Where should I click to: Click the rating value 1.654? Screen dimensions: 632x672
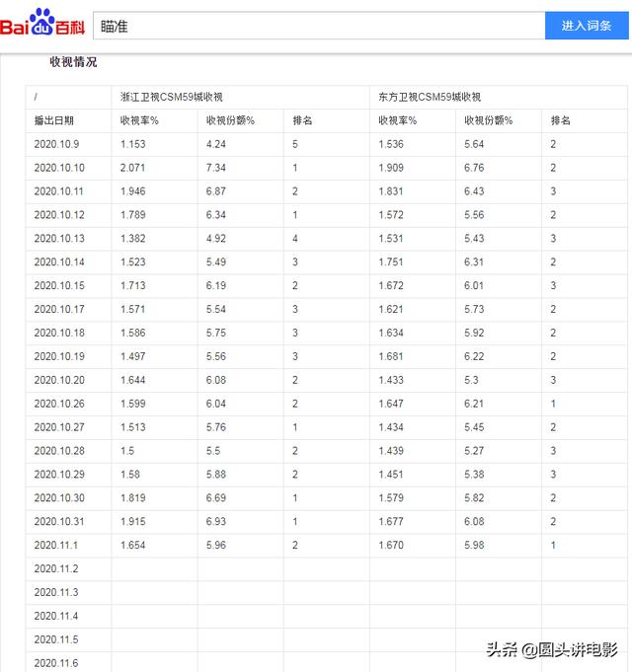click(x=133, y=545)
